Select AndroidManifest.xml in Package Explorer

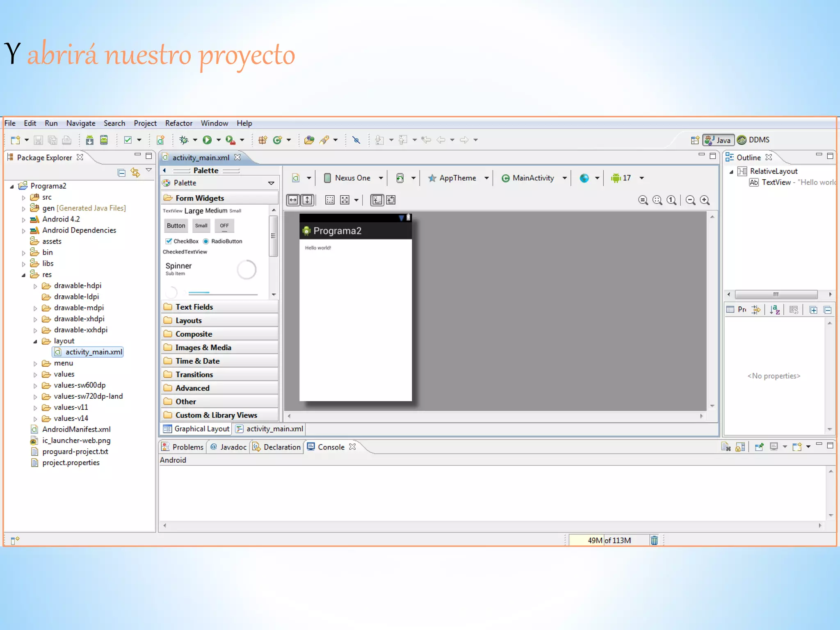[x=76, y=429]
